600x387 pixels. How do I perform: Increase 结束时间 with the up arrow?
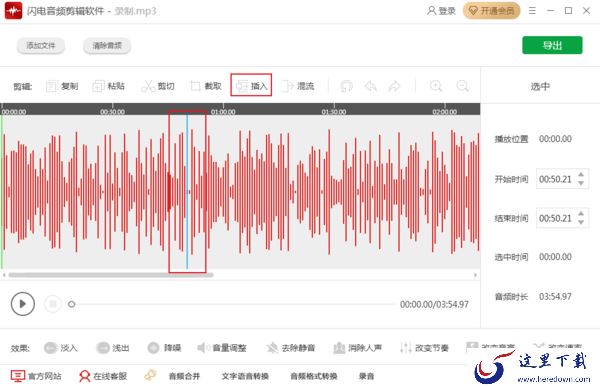pos(581,214)
